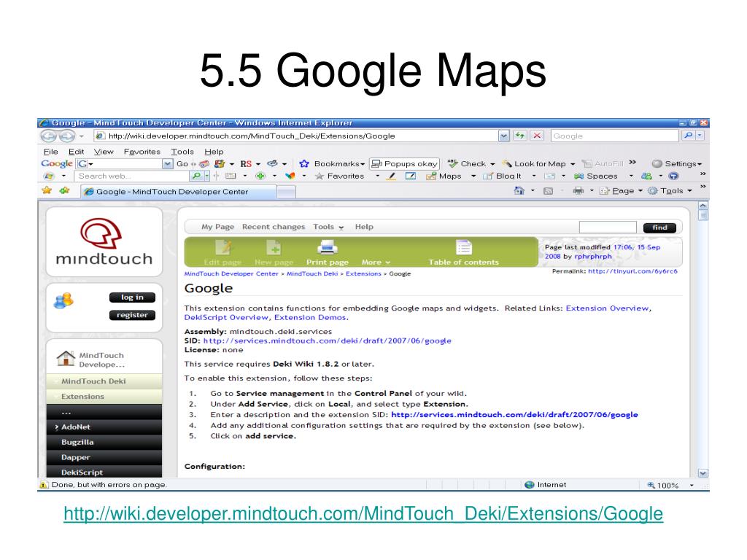Click the Recent changes link
This screenshot has height=560, width=747.
coord(274,227)
